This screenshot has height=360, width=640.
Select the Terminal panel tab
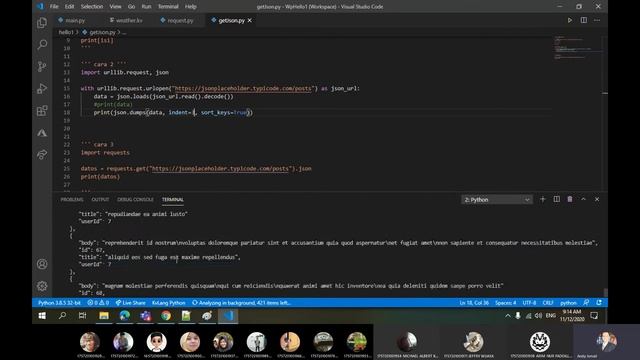coord(173,200)
